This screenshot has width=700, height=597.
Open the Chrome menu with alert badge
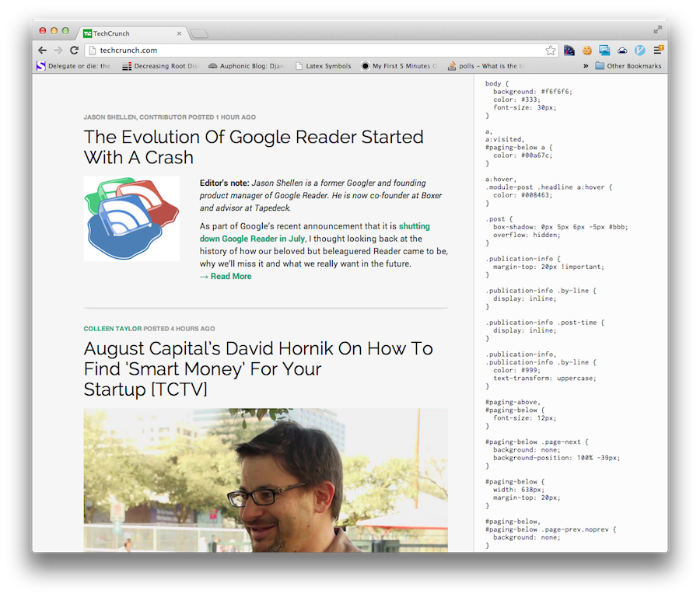click(658, 50)
